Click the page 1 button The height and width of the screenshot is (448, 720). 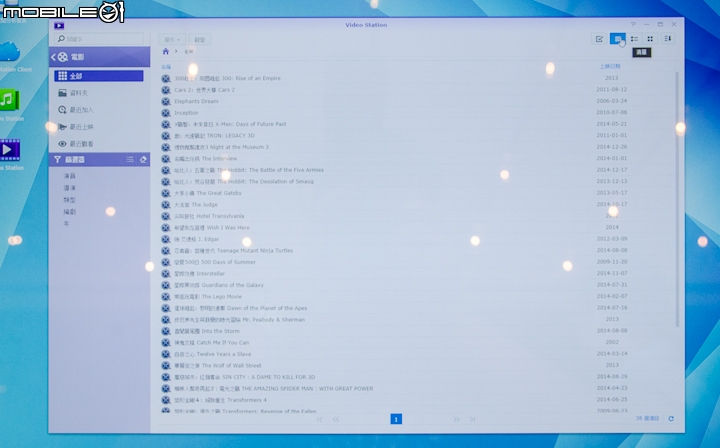(x=396, y=419)
